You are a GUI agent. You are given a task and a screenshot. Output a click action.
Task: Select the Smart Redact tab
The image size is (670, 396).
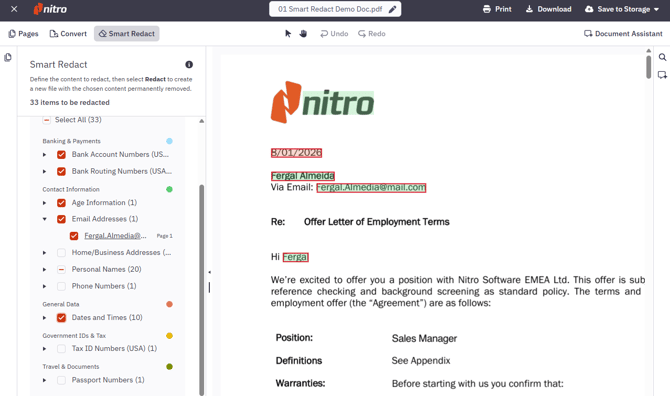(126, 34)
